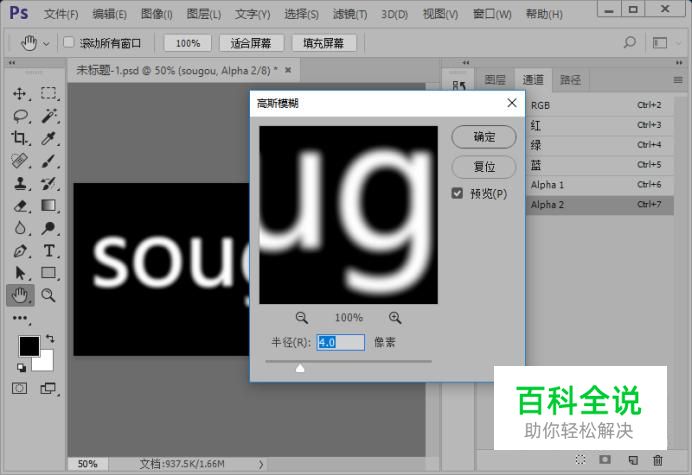Screen dimensions: 692x475
Task: Click the 复位 (Reset) button
Action: click(x=484, y=167)
